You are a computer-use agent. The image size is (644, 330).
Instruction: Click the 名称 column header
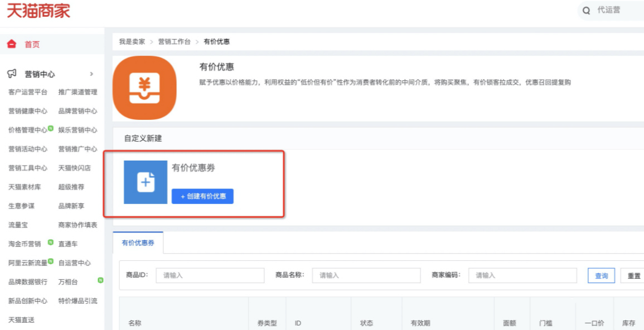point(135,323)
